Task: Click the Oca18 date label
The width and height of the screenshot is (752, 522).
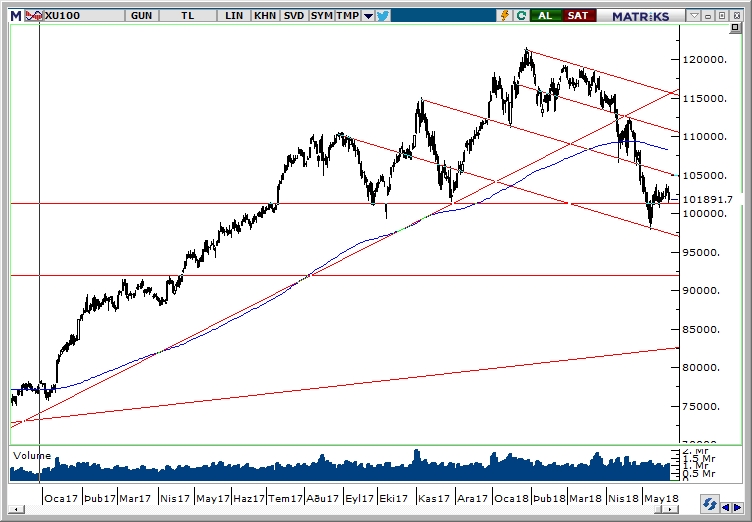Action: point(511,498)
